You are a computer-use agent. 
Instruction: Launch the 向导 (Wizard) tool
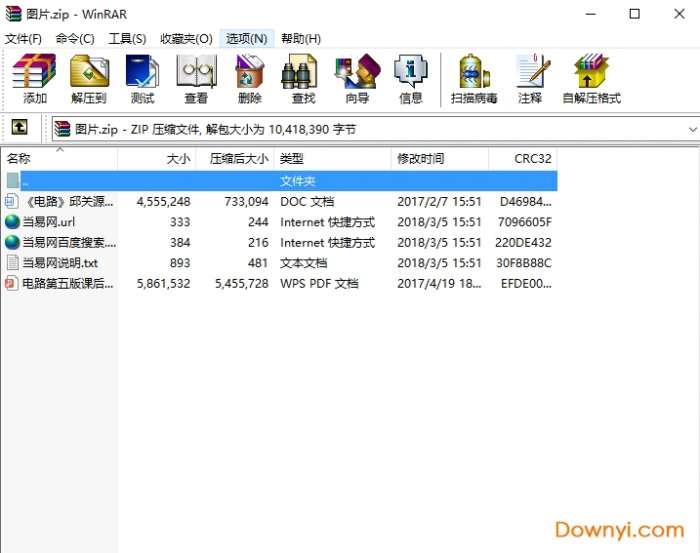(357, 78)
